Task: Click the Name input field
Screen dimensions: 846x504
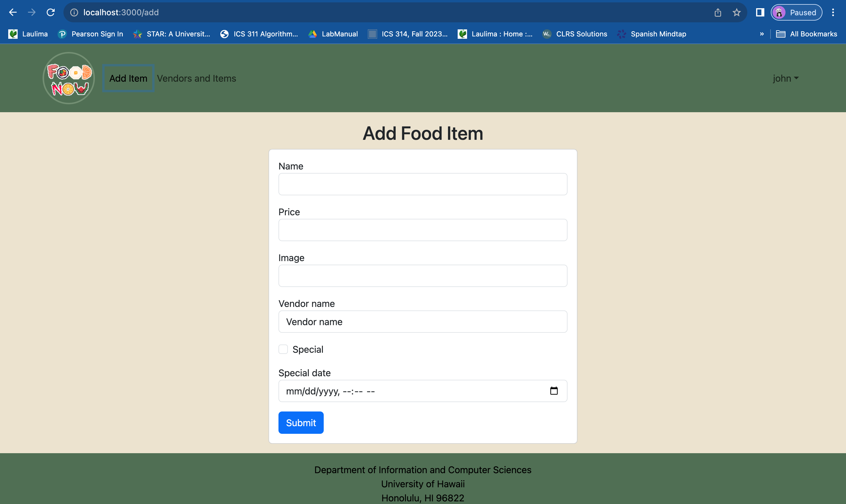Action: point(423,184)
